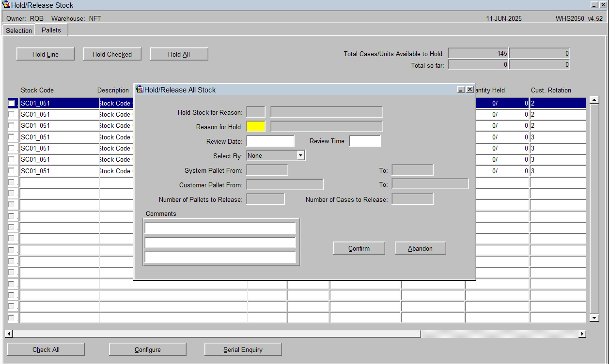Click the 145 total cases available field
This screenshot has height=364, width=609.
[478, 54]
